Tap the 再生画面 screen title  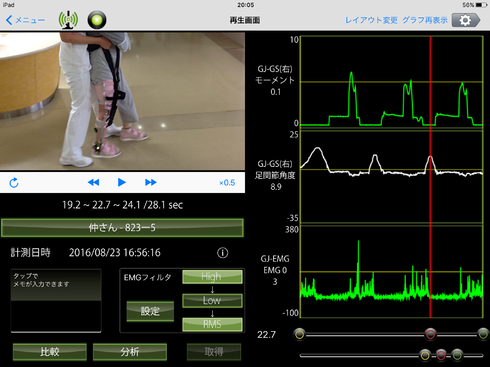coord(245,20)
